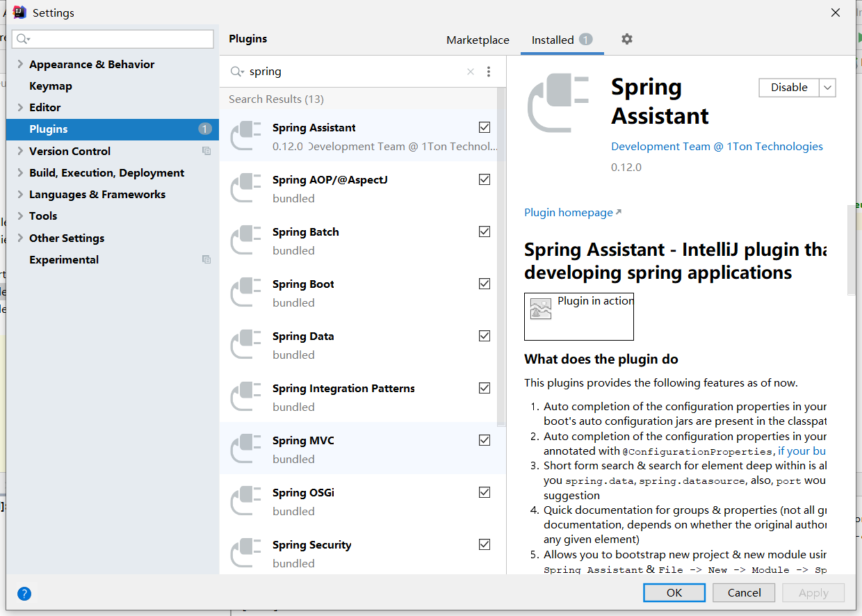Image resolution: width=862 pixels, height=616 pixels.
Task: Open the Disable button dropdown arrow
Action: 827,88
